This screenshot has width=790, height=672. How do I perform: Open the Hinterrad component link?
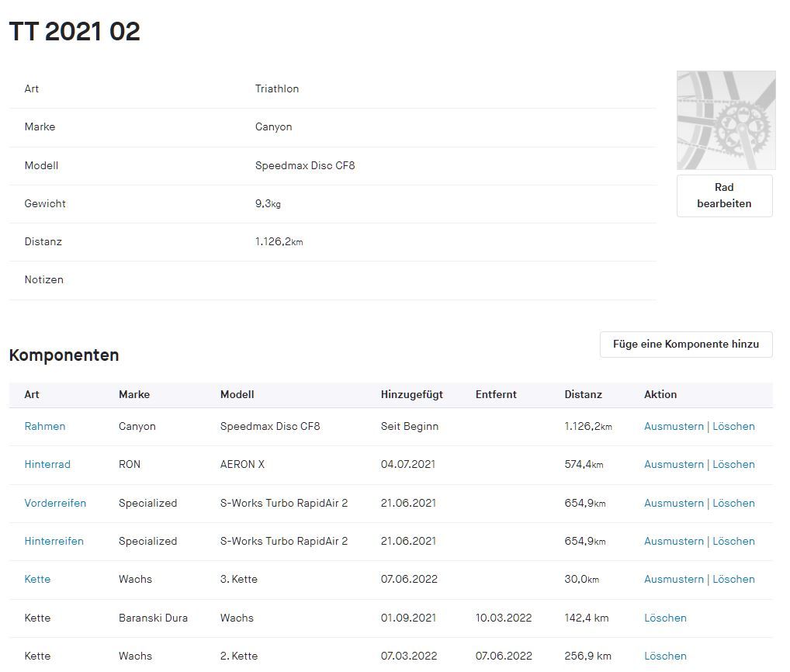tap(47, 464)
